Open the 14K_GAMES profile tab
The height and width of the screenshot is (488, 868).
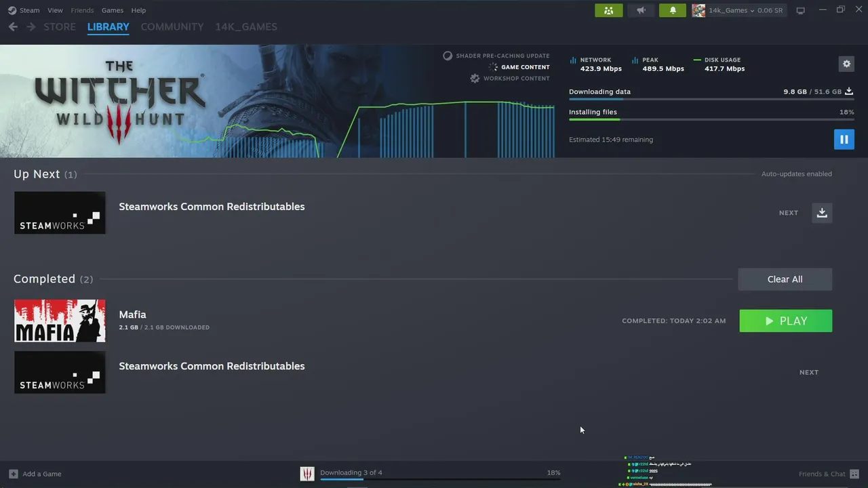(x=246, y=27)
